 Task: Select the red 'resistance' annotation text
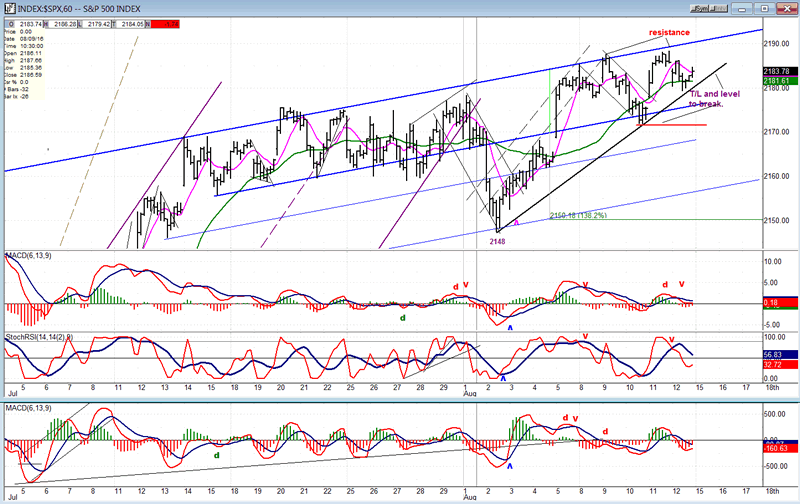coord(669,33)
